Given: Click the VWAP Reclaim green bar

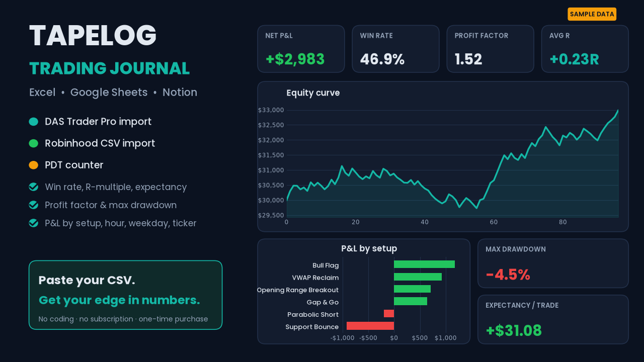Looking at the screenshot, I should click(418, 277).
